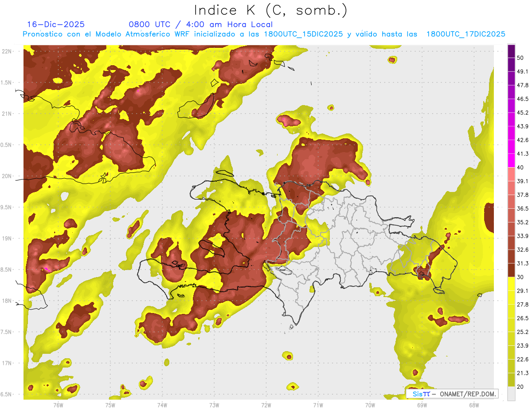Click the '70W' longitude axis label
532x411 pixels.
[370, 405]
